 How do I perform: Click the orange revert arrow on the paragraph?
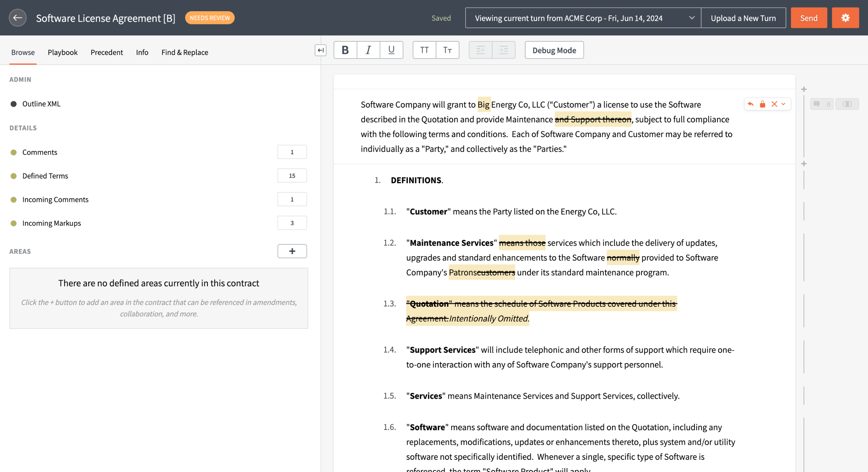pos(750,104)
